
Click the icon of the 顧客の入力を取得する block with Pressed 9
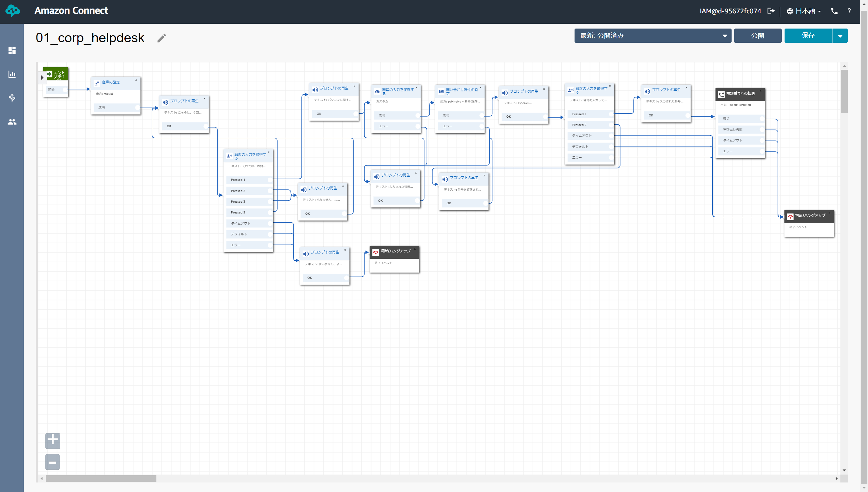(x=230, y=156)
